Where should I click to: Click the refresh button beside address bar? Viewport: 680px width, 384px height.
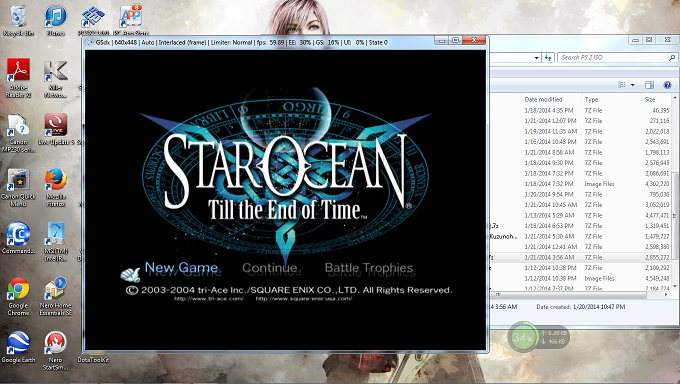548,57
